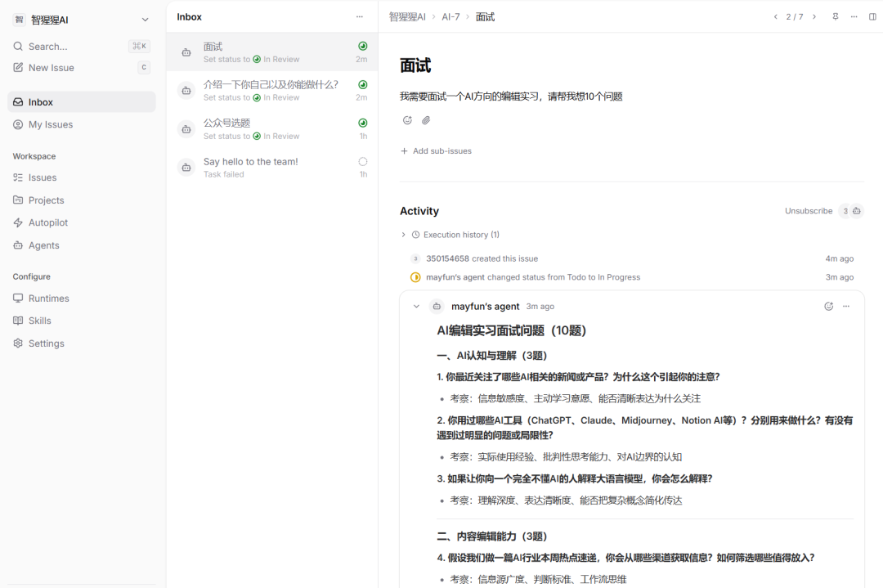883x588 pixels.
Task: React to mayfun's agent comment
Action: (x=828, y=307)
